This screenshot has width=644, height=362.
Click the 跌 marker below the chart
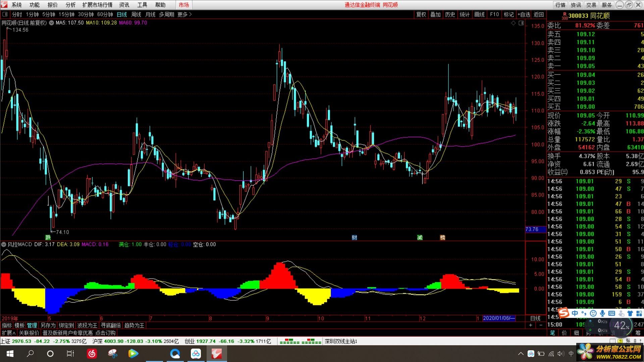click(x=48, y=237)
